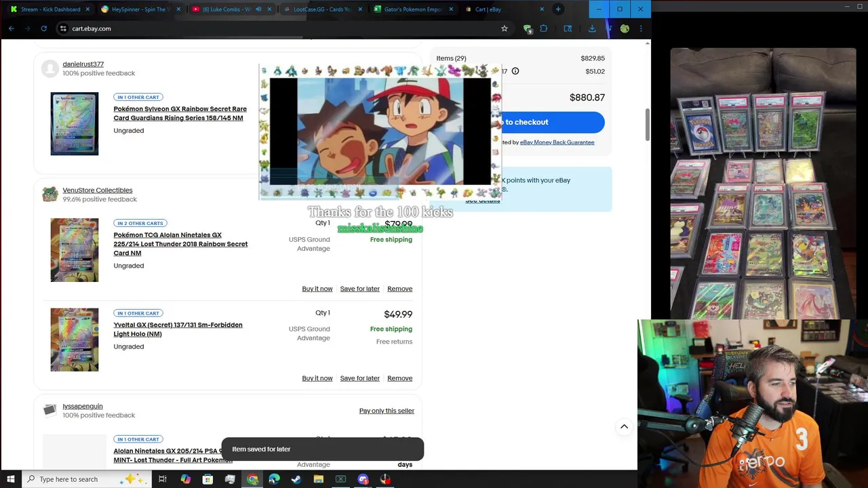This screenshot has width=868, height=488.
Task: Open Alolan Ninetales GX 205/214 PSA listing
Action: click(x=173, y=455)
